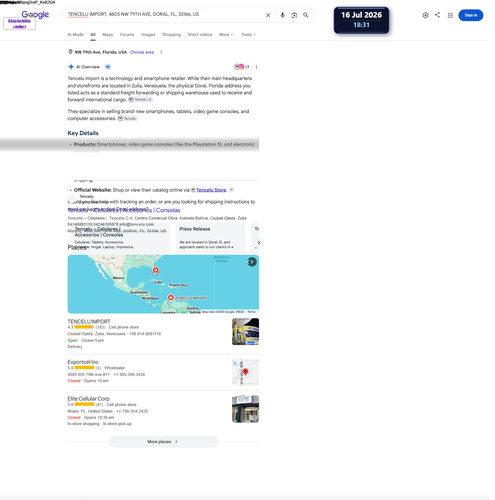Open quick settings gear icon
This screenshot has height=500, width=495.
click(x=425, y=15)
